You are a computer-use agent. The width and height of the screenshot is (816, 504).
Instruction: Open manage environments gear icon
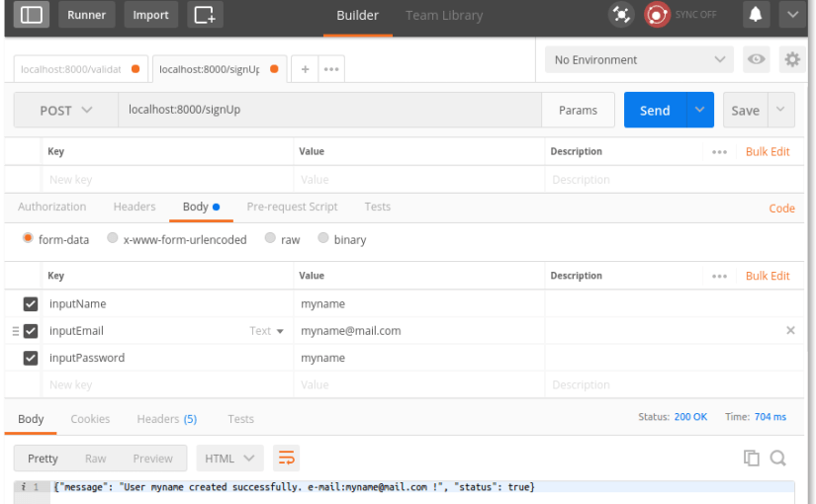(791, 59)
